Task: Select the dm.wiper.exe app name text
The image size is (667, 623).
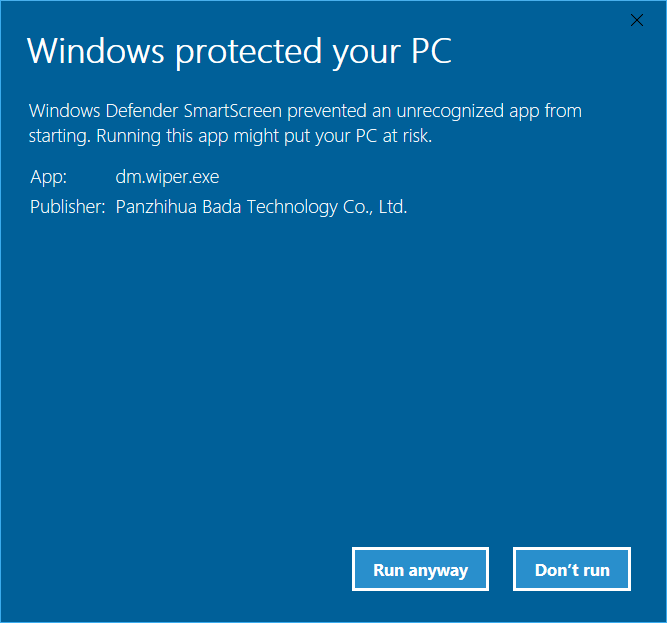Action: pyautogui.click(x=167, y=176)
